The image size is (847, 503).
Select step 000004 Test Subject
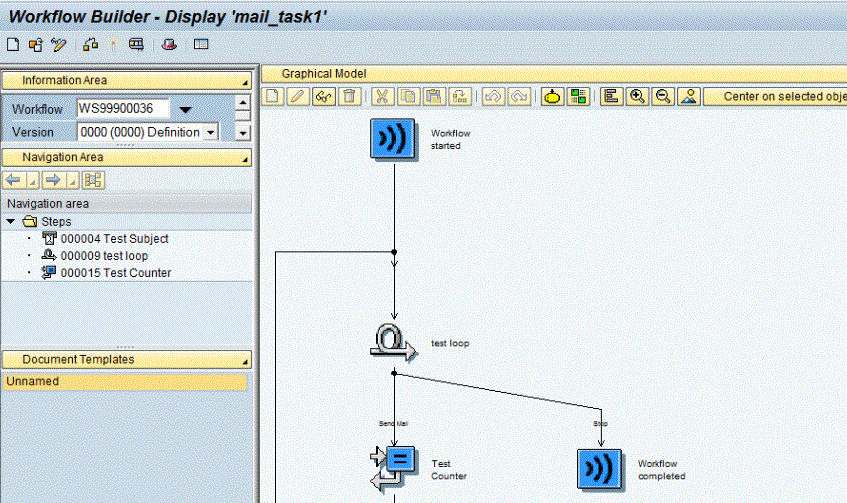[x=114, y=239]
